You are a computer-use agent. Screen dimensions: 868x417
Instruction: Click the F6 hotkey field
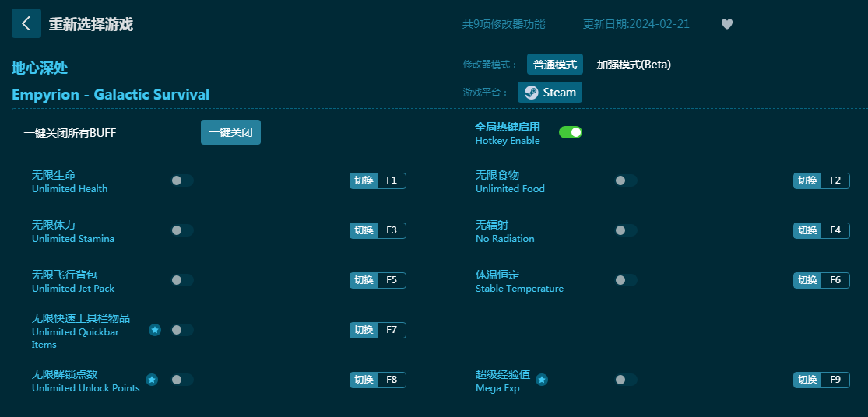click(835, 280)
